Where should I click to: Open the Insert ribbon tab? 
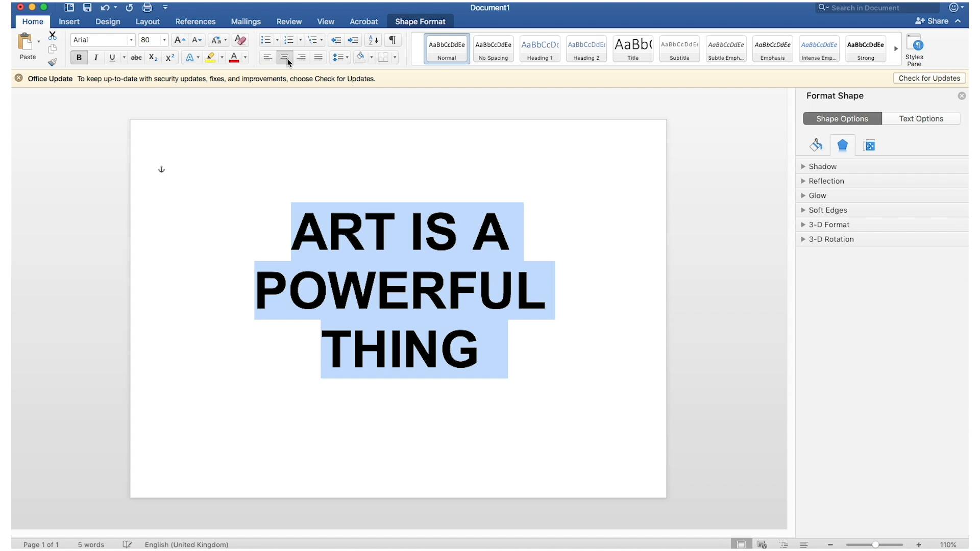click(x=69, y=21)
